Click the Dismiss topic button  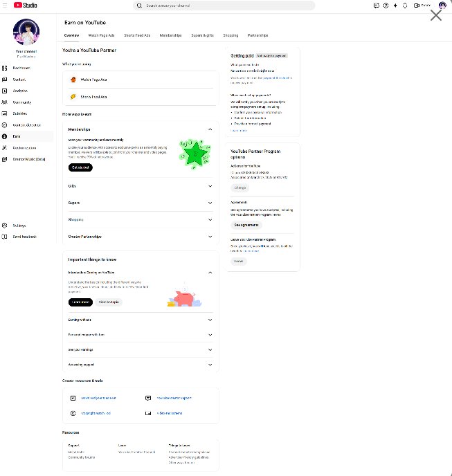point(109,302)
